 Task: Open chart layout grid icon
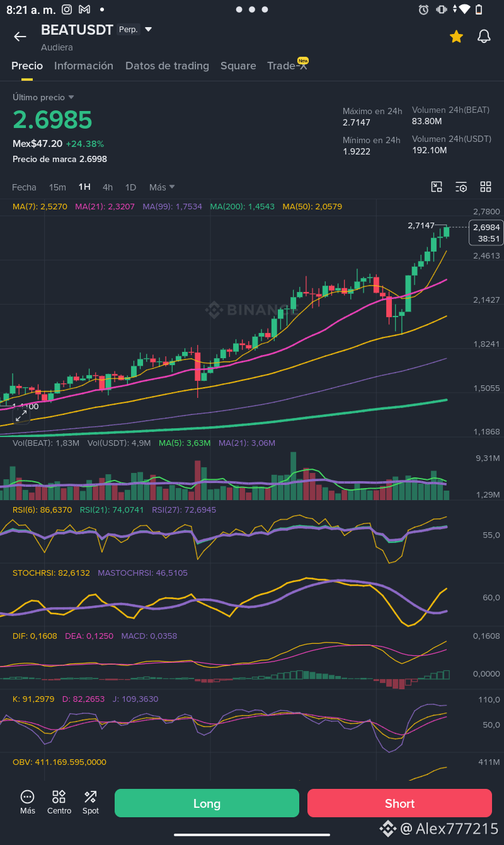click(486, 187)
